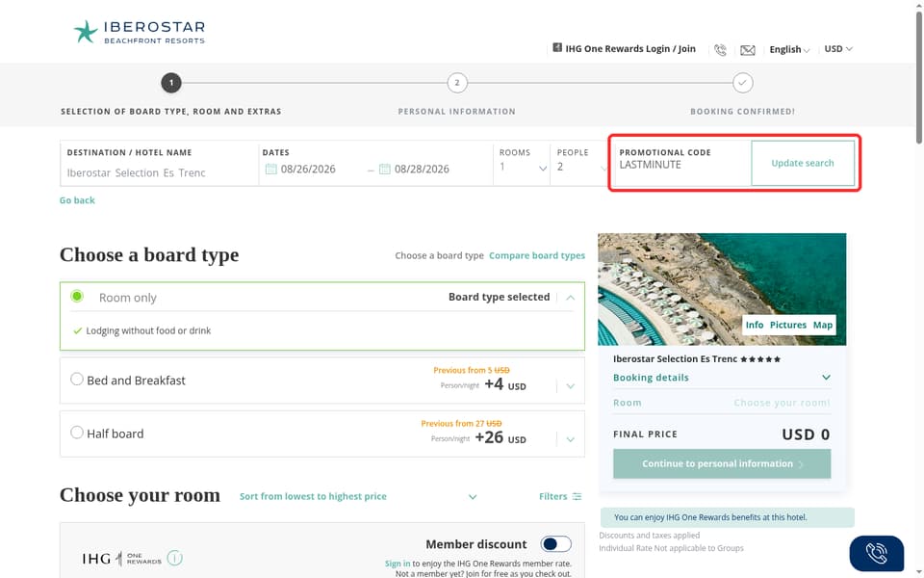This screenshot has width=924, height=578.
Task: Expand the Half board details chevron
Action: (570, 439)
